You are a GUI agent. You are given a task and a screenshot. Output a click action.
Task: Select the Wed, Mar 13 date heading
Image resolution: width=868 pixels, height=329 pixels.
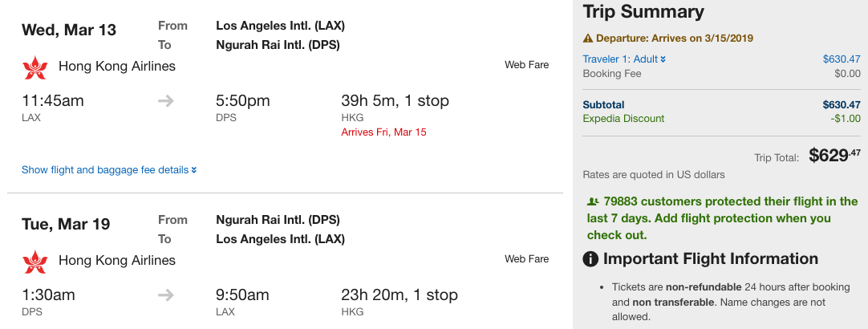(69, 30)
